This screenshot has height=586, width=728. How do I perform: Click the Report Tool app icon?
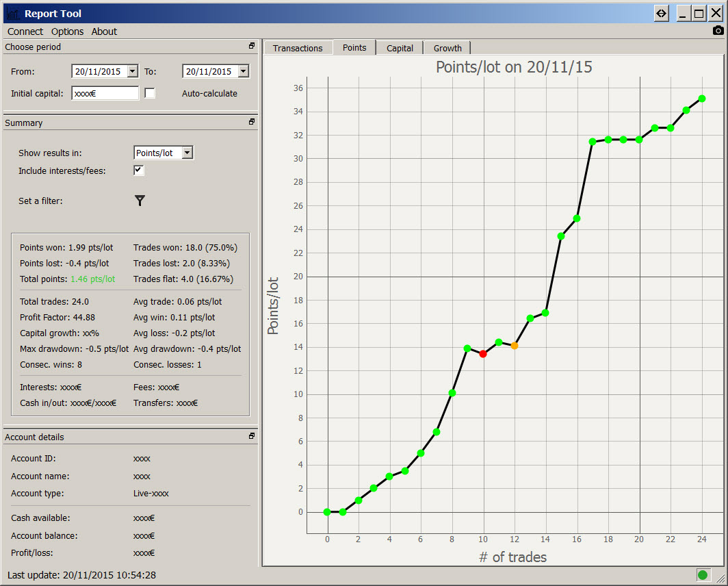(x=12, y=13)
